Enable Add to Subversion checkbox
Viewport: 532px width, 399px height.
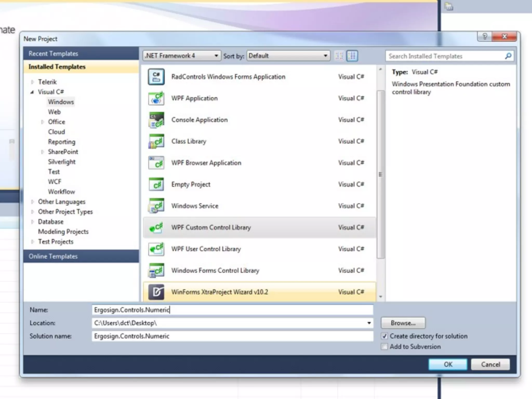tap(384, 347)
